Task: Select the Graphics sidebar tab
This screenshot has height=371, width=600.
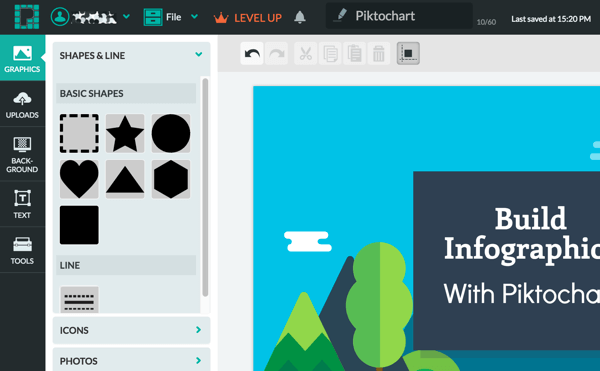Action: (x=22, y=58)
